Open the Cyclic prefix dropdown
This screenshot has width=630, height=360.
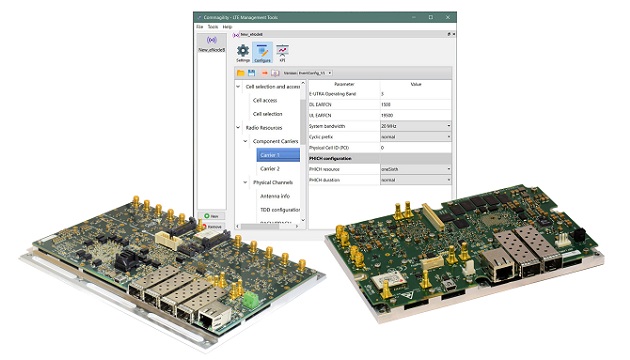click(x=415, y=137)
